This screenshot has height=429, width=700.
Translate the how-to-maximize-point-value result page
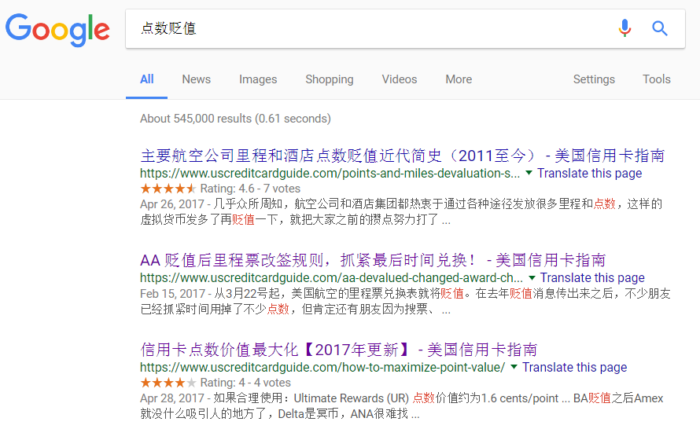point(575,367)
